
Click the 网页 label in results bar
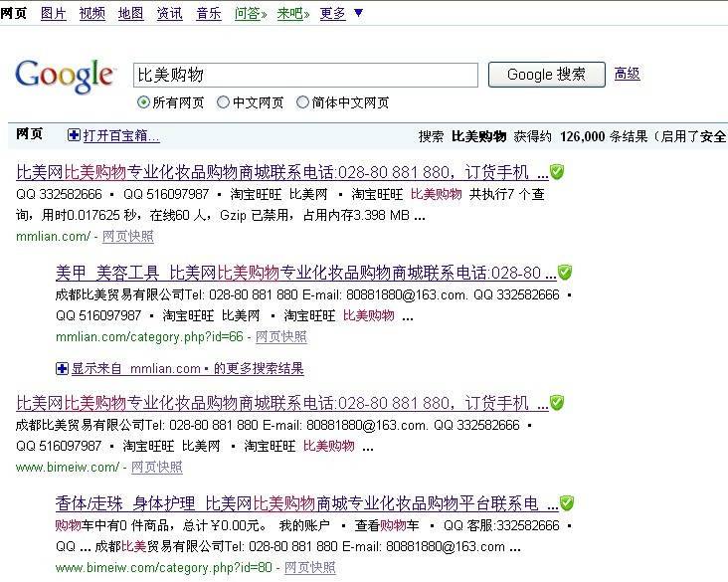[x=29, y=134]
